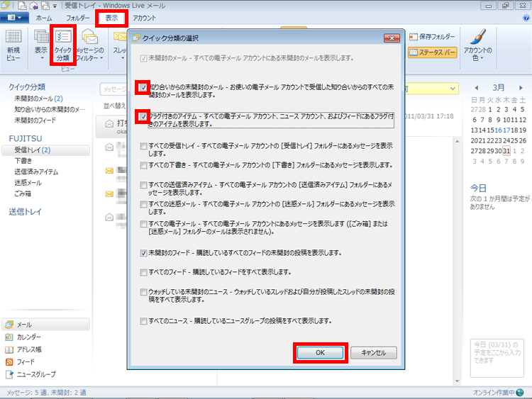Open the 表示 view dropdown in ribbon
532x399 pixels.
pos(41,46)
